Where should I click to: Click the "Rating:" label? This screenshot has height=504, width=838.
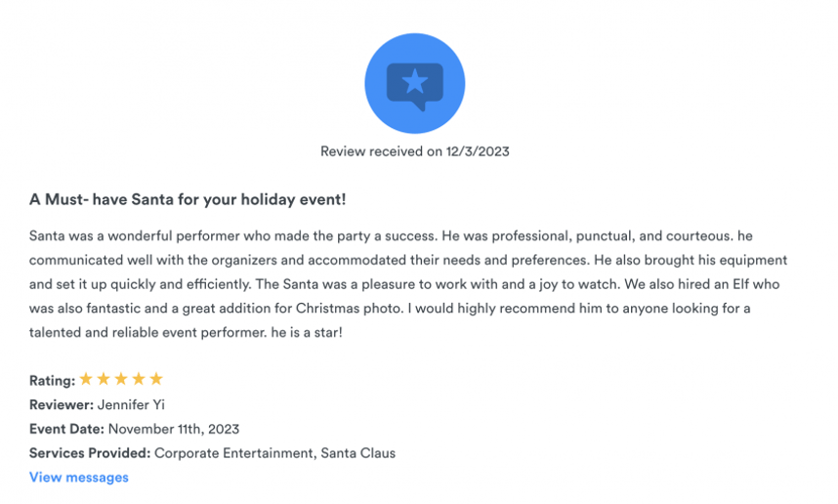(52, 380)
